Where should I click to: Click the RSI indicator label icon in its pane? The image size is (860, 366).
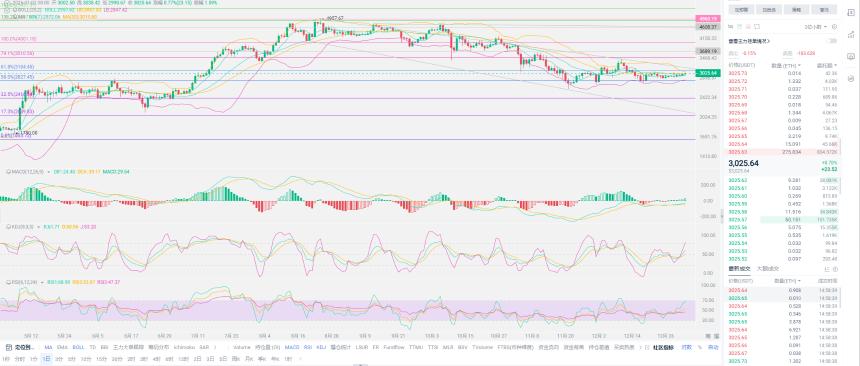click(9, 281)
